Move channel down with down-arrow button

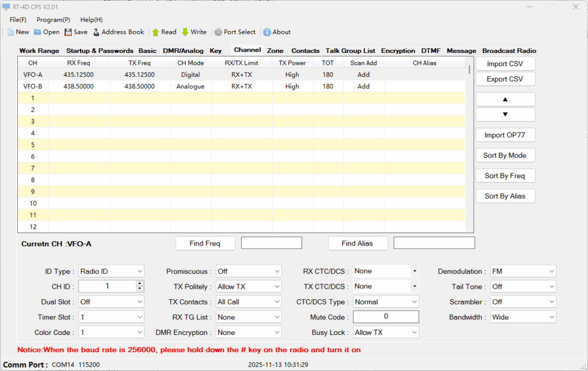point(505,114)
